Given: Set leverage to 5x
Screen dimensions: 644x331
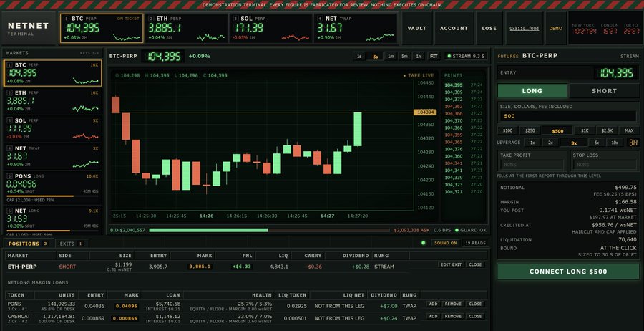Looking at the screenshot, I should point(597,143).
